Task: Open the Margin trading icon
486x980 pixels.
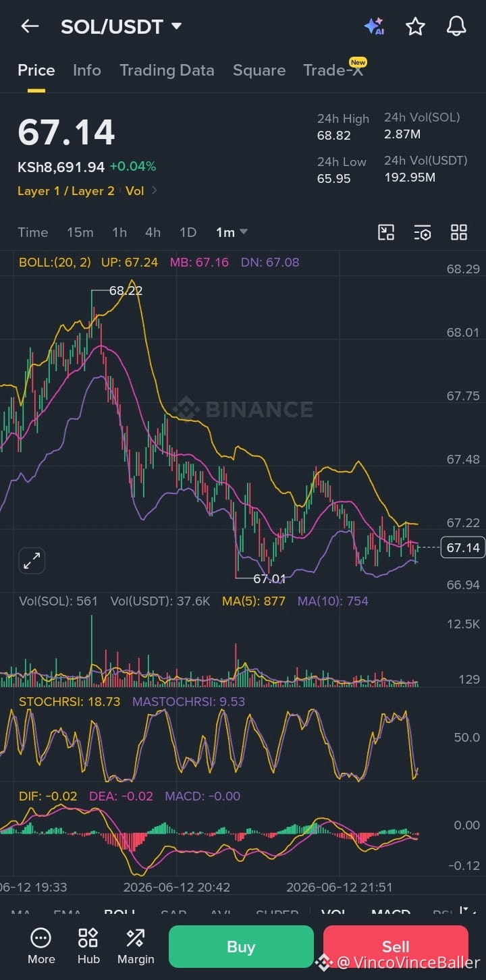Action: pyautogui.click(x=136, y=946)
